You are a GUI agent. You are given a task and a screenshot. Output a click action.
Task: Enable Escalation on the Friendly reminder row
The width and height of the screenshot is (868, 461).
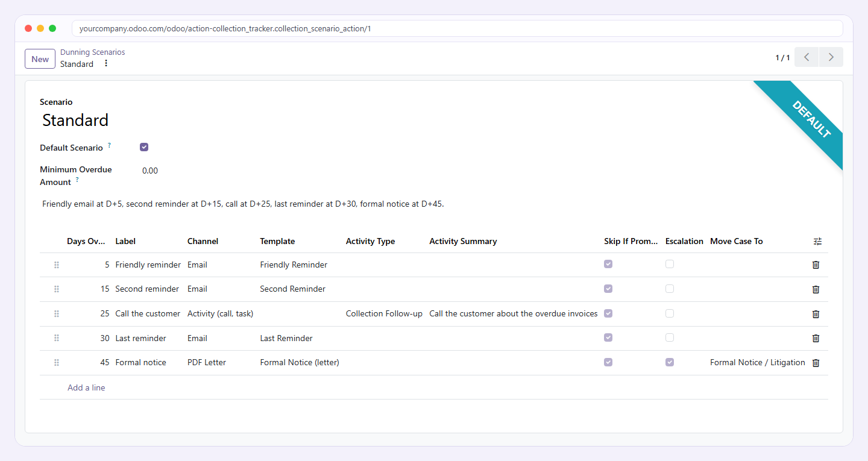click(x=670, y=264)
